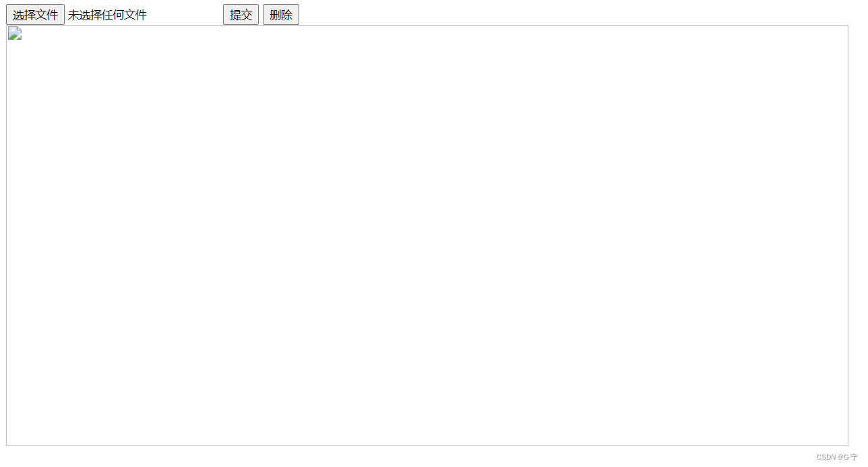Click the CSDN author credit text
This screenshot has height=467, width=868.
click(837, 457)
